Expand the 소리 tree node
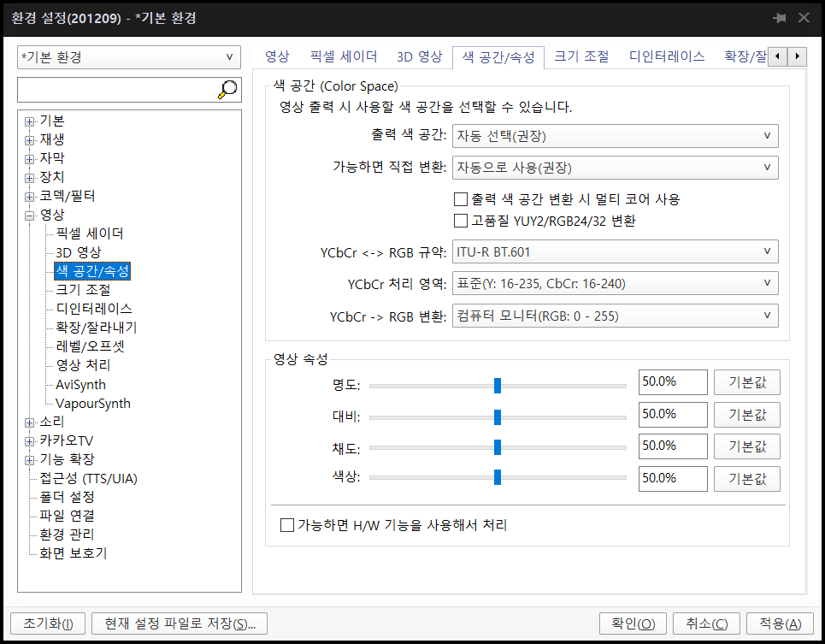Image resolution: width=825 pixels, height=644 pixels. click(x=29, y=422)
